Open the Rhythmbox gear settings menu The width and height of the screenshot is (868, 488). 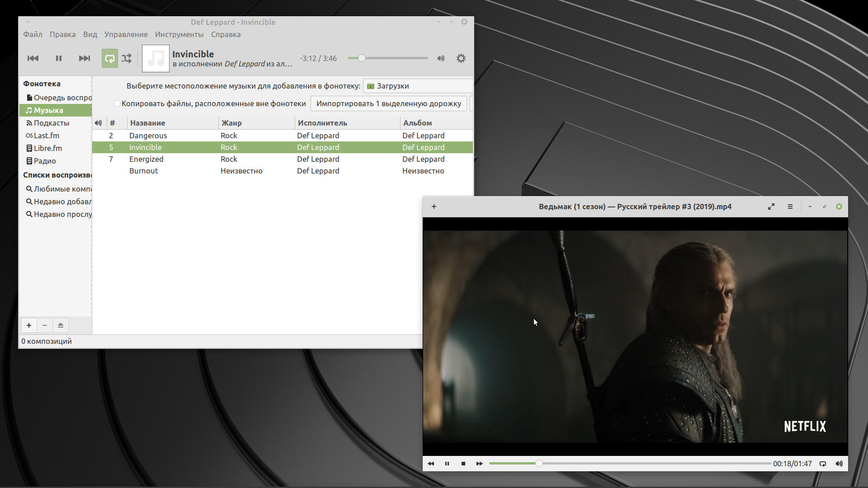(461, 58)
